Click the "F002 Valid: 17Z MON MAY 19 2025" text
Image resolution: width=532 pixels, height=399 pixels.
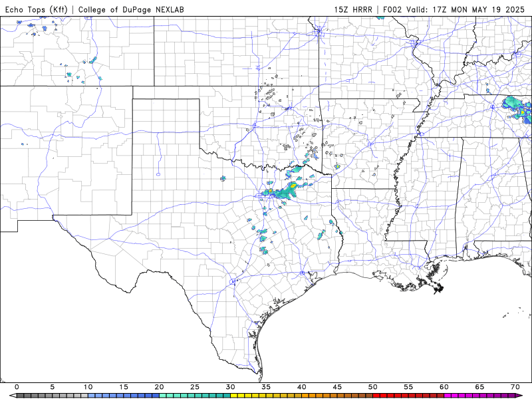(454, 9)
